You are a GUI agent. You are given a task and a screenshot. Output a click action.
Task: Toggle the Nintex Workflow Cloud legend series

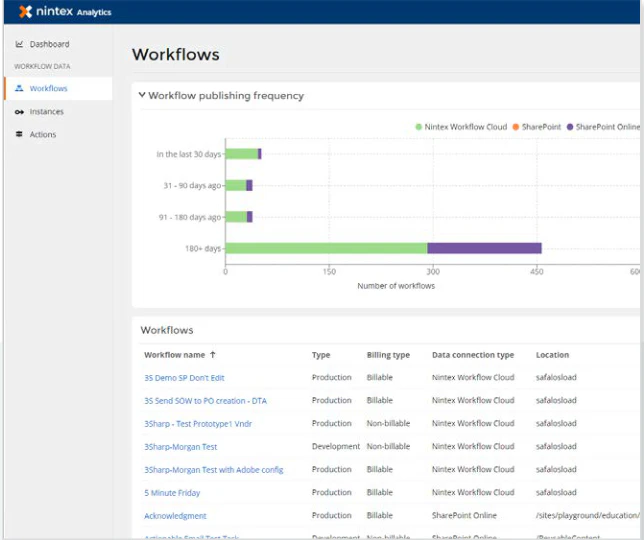[x=461, y=127]
